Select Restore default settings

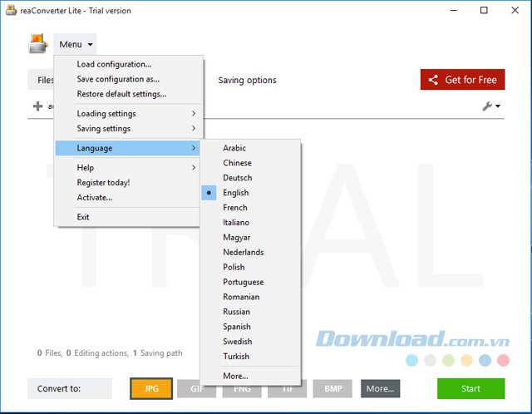click(x=121, y=94)
